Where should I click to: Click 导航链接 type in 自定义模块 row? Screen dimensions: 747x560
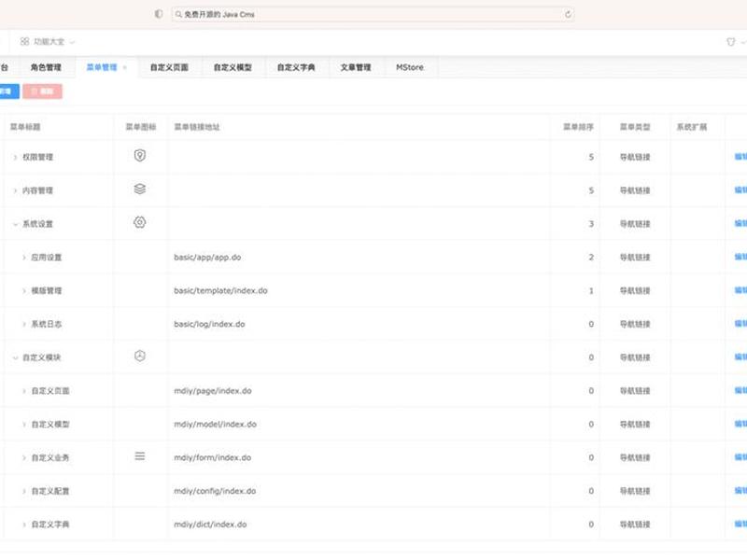(x=635, y=357)
